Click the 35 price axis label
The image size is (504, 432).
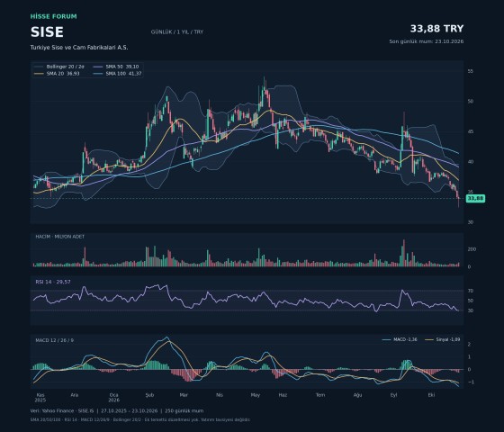point(470,192)
